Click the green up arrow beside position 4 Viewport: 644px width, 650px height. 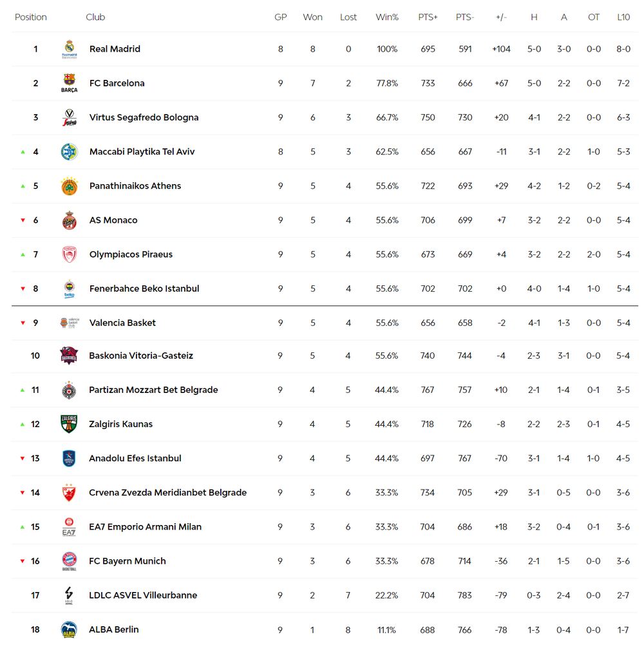(23, 152)
